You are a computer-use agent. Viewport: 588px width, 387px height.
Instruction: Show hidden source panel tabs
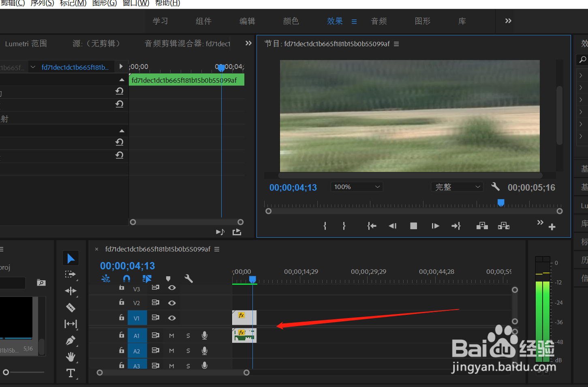point(248,43)
